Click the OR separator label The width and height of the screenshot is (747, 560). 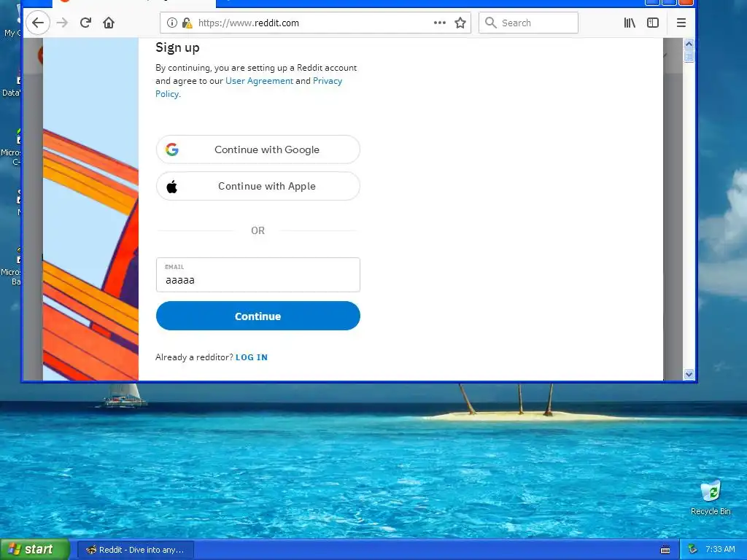(x=258, y=230)
